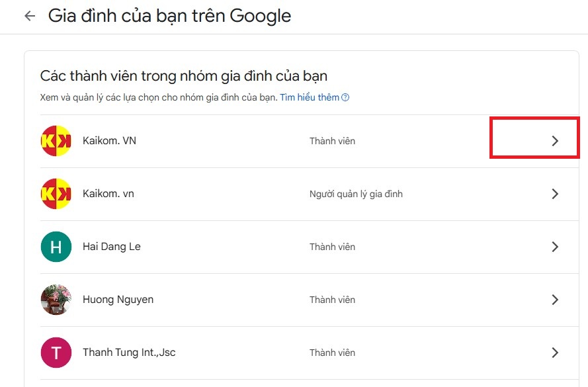Open the chevron arrow in the Kaikom. VN member row
588x387 pixels.
555,141
